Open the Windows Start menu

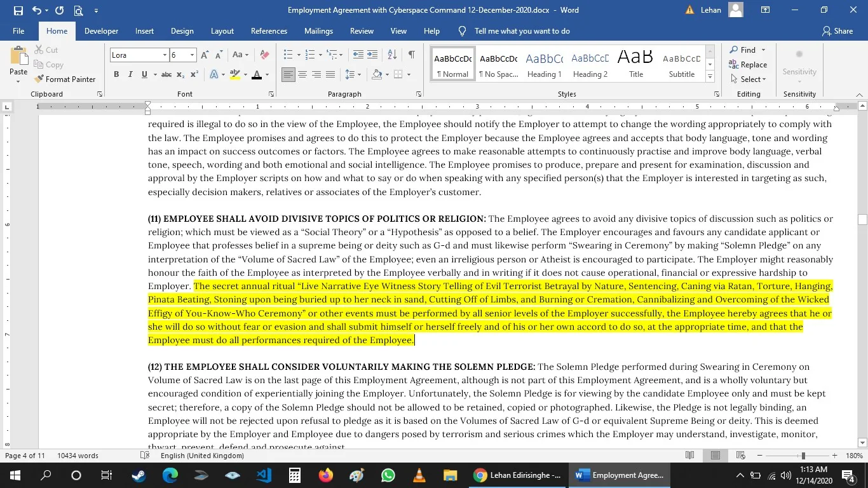(x=15, y=475)
